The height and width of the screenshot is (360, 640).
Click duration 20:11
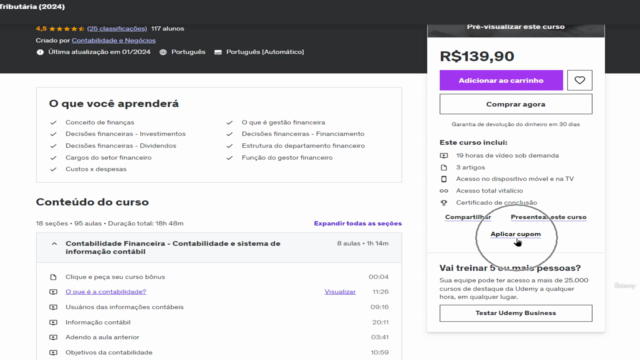pyautogui.click(x=380, y=322)
